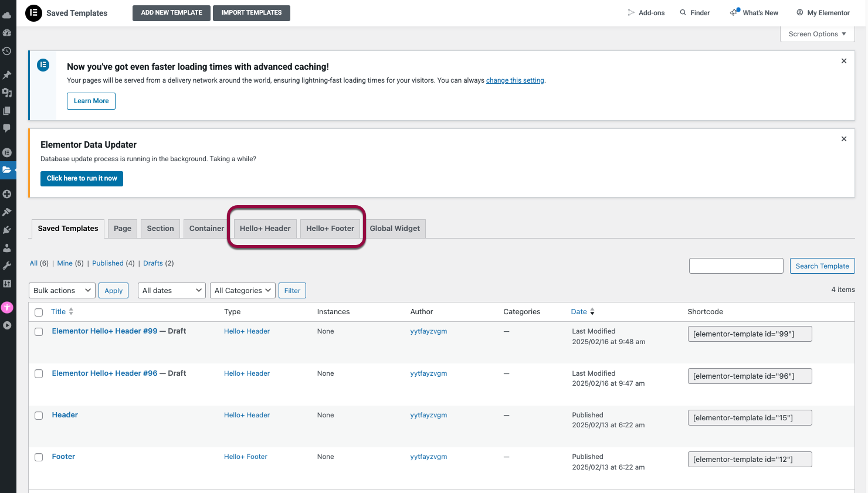Sort templates by Date column
868x493 pixels.
583,312
